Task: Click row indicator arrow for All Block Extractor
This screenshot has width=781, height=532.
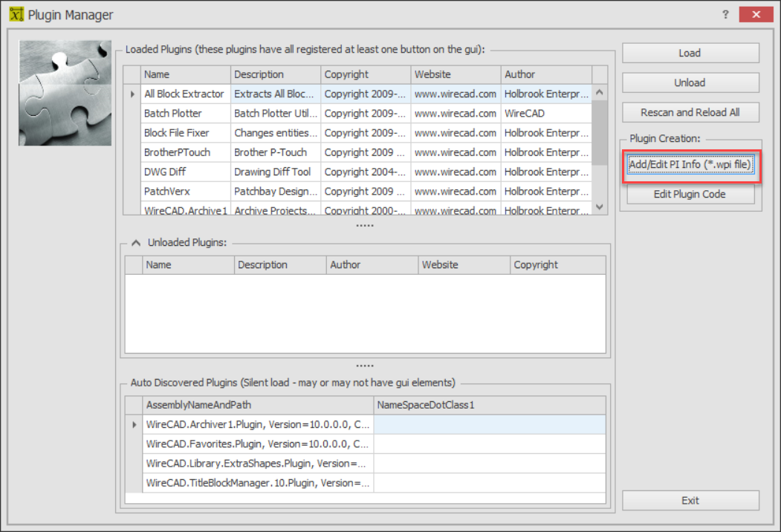Action: pyautogui.click(x=132, y=94)
